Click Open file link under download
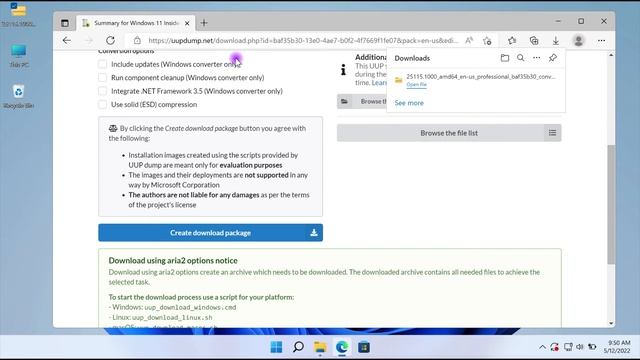 416,84
